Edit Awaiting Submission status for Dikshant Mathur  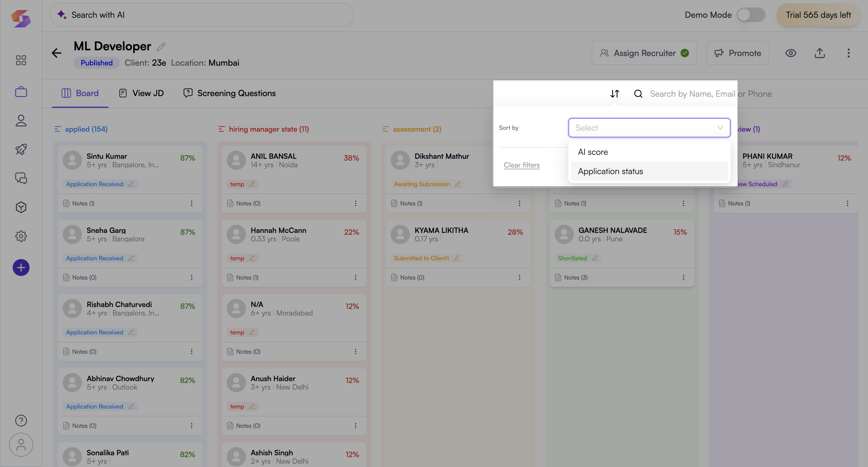coord(458,184)
